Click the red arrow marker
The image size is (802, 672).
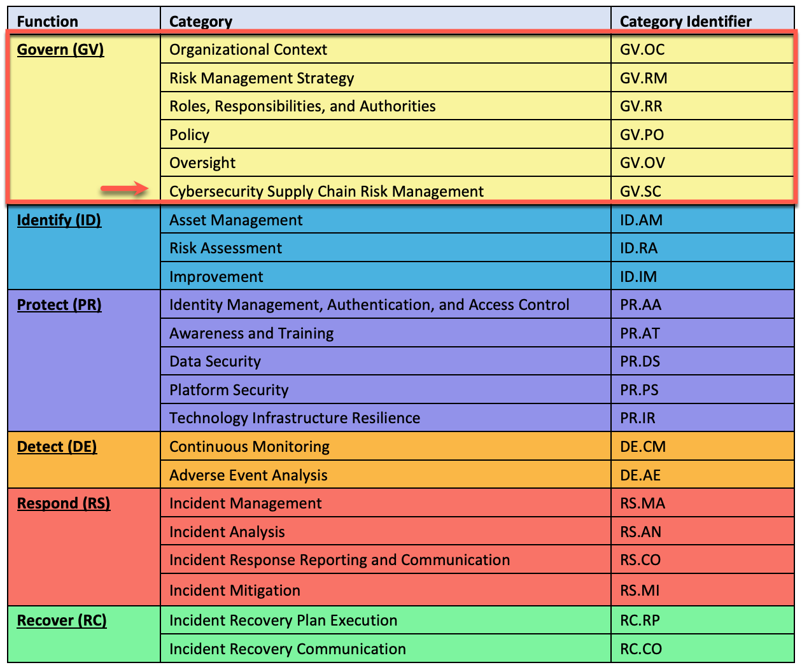(125, 190)
